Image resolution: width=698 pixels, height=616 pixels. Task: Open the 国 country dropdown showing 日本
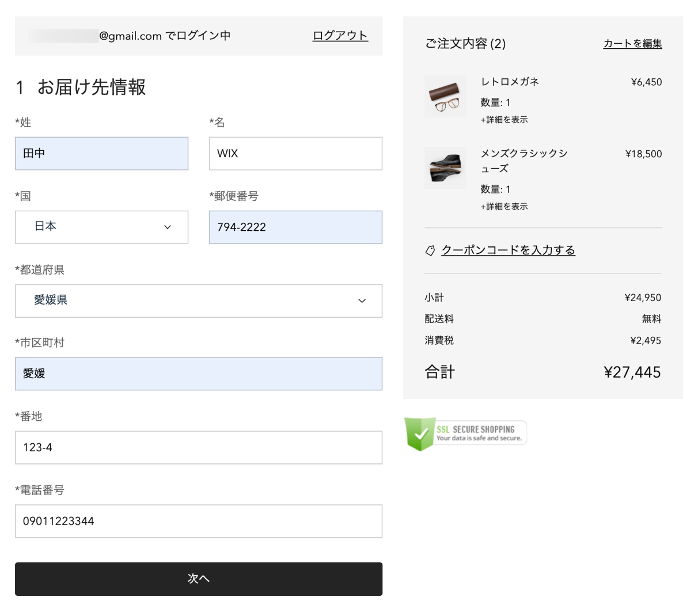pyautogui.click(x=101, y=227)
